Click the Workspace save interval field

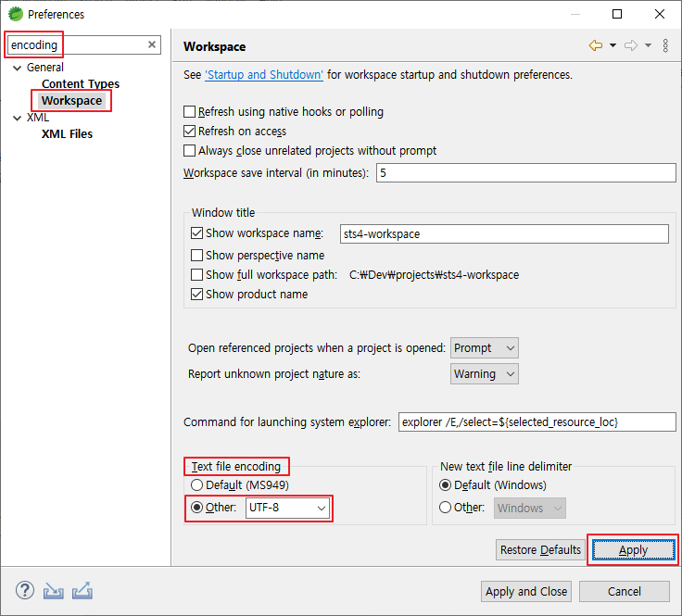pyautogui.click(x=525, y=173)
